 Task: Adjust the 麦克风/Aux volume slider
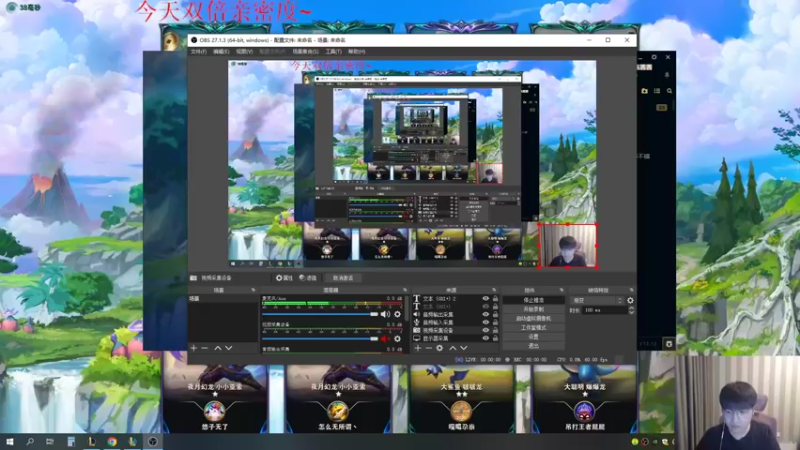click(320, 314)
